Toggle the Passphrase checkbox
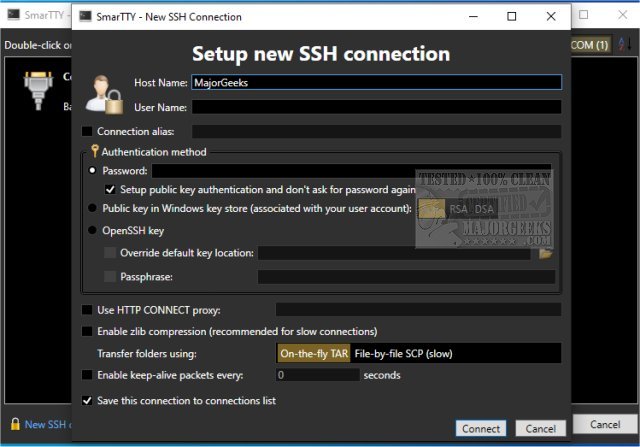The image size is (640, 447). coord(110,277)
